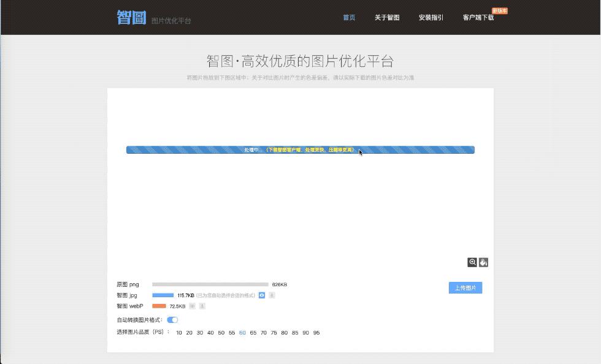Viewport: 601px width, 364px height.
Task: Select image quality value 80
Action: click(286, 332)
